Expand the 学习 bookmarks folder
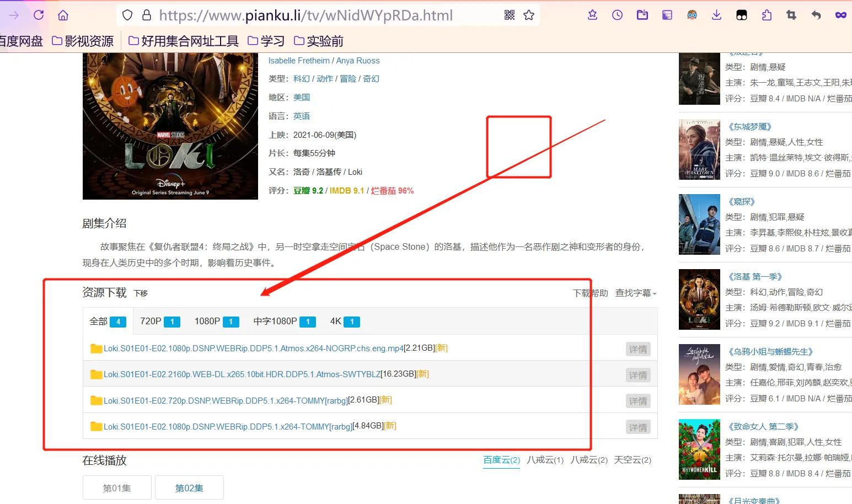 271,40
